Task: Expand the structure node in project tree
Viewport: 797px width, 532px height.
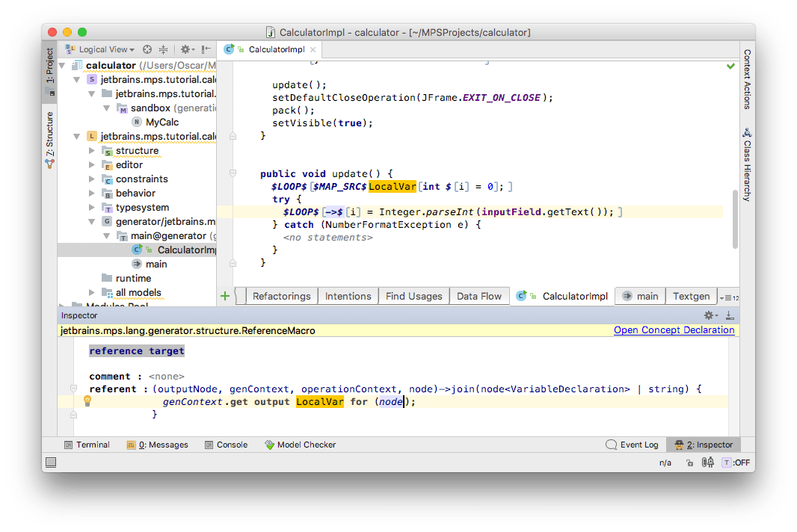Action: (93, 150)
